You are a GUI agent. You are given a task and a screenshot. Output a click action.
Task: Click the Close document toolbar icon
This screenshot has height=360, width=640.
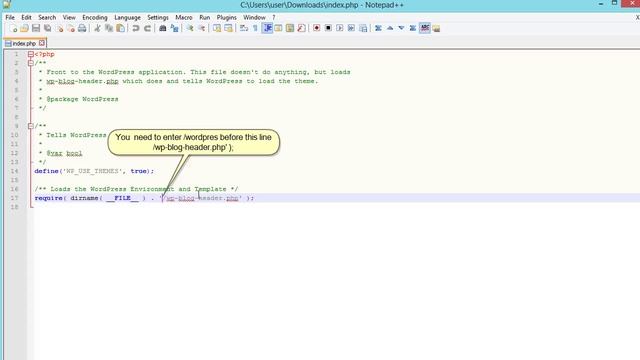click(60, 28)
